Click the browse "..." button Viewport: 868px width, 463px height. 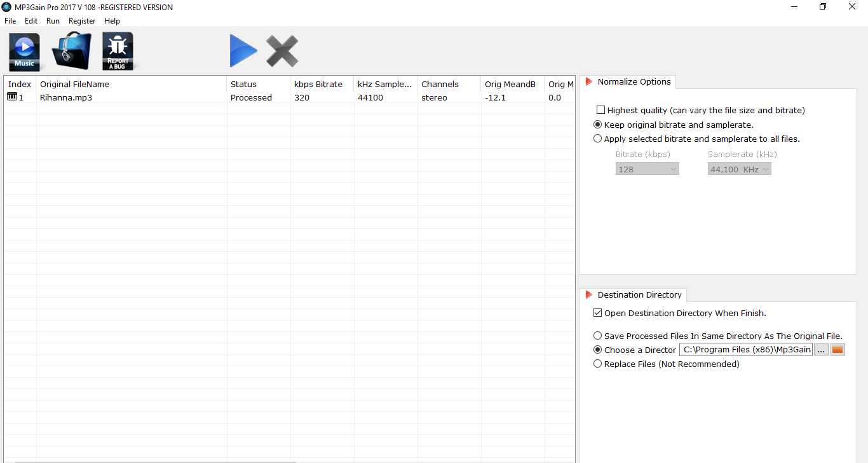click(821, 350)
